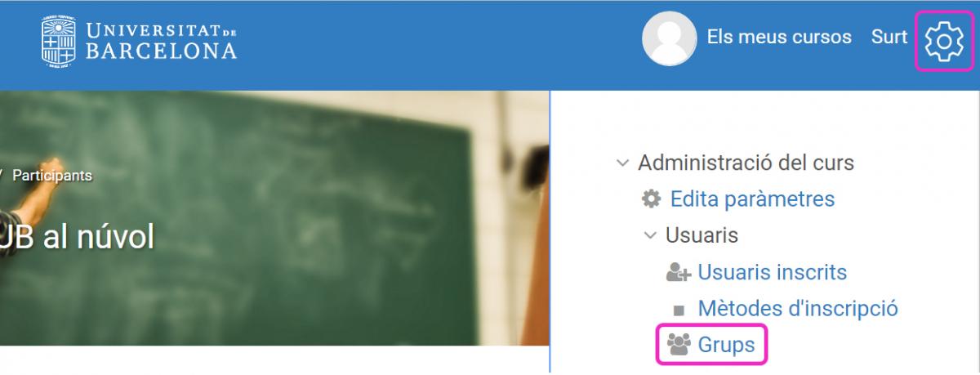Open the user profile avatar
The width and height of the screenshot is (980, 375).
[670, 38]
